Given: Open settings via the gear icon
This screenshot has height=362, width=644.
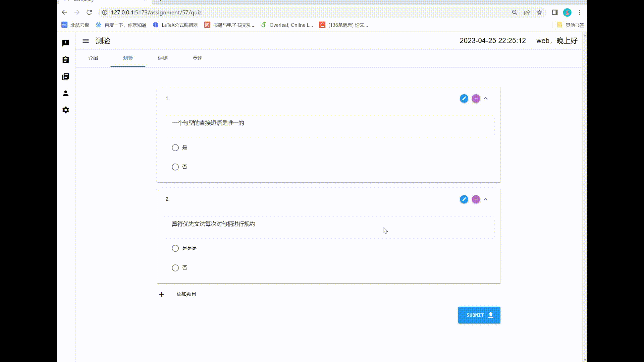Looking at the screenshot, I should [66, 110].
